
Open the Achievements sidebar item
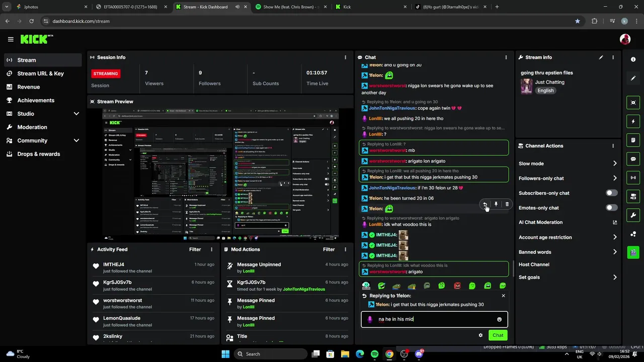pos(43,100)
